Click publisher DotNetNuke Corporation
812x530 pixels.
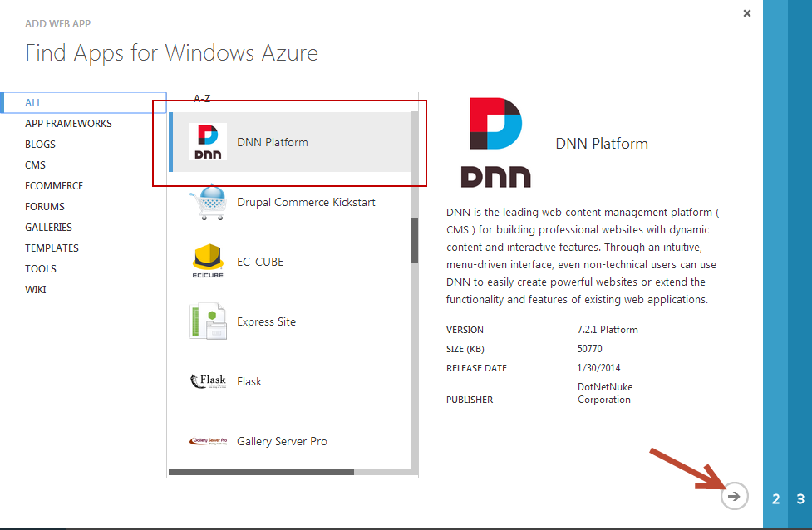tap(605, 393)
